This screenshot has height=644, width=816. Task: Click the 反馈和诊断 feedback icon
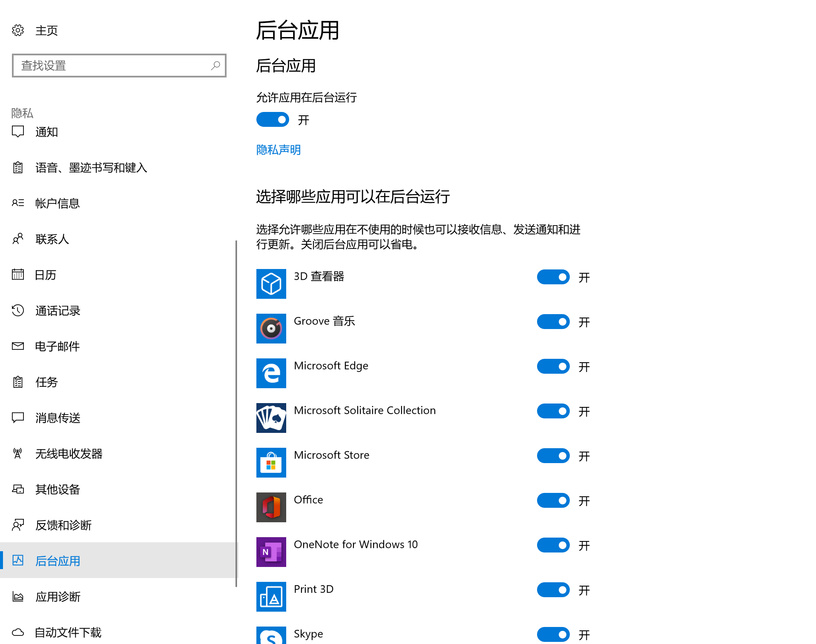(x=18, y=525)
